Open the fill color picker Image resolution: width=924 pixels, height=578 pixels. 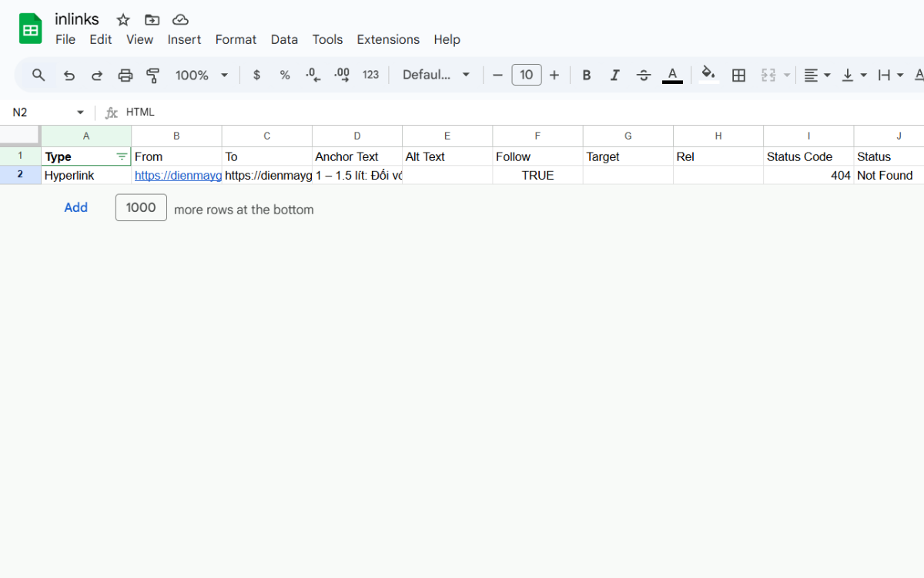coord(708,75)
